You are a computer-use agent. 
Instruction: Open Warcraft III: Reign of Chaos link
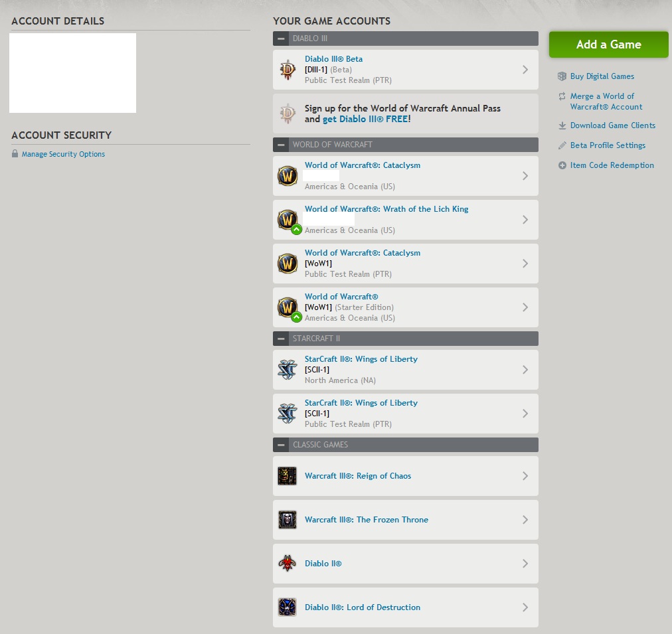pyautogui.click(x=358, y=476)
